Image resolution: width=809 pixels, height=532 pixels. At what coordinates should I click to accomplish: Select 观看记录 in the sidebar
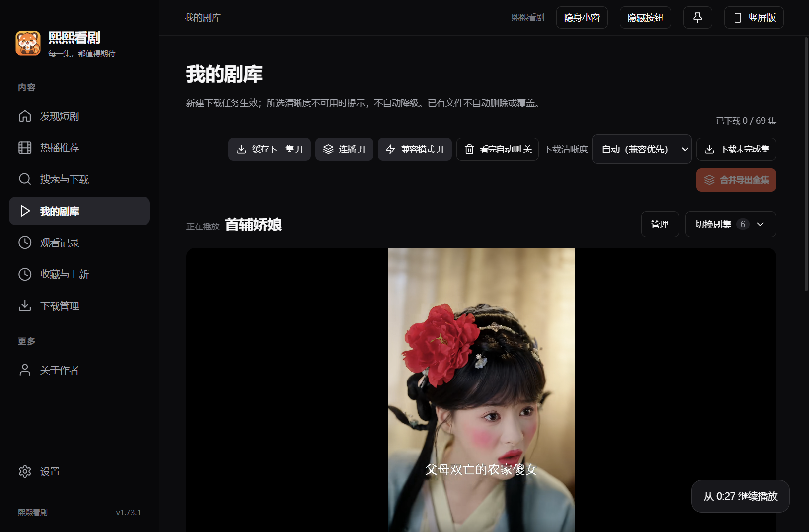coord(79,242)
